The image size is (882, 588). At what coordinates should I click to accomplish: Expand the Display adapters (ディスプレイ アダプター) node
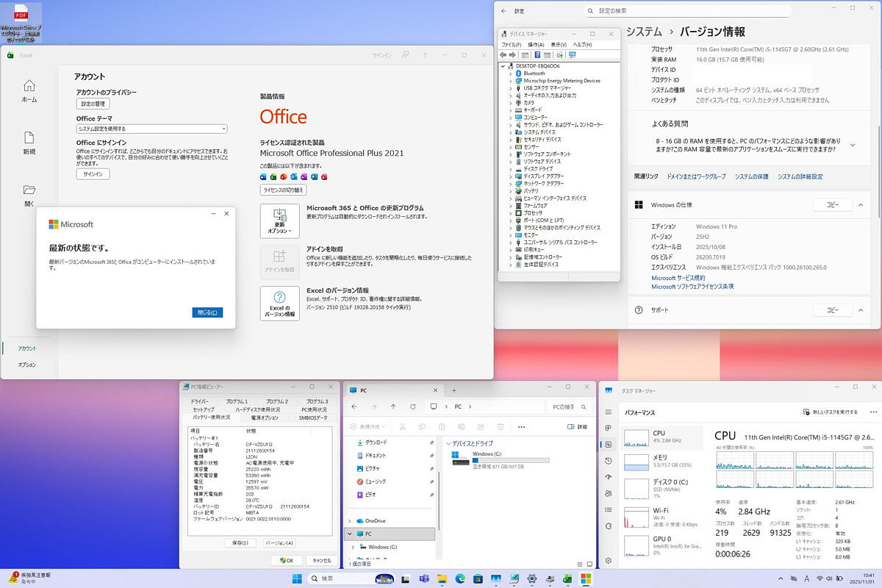pos(511,176)
